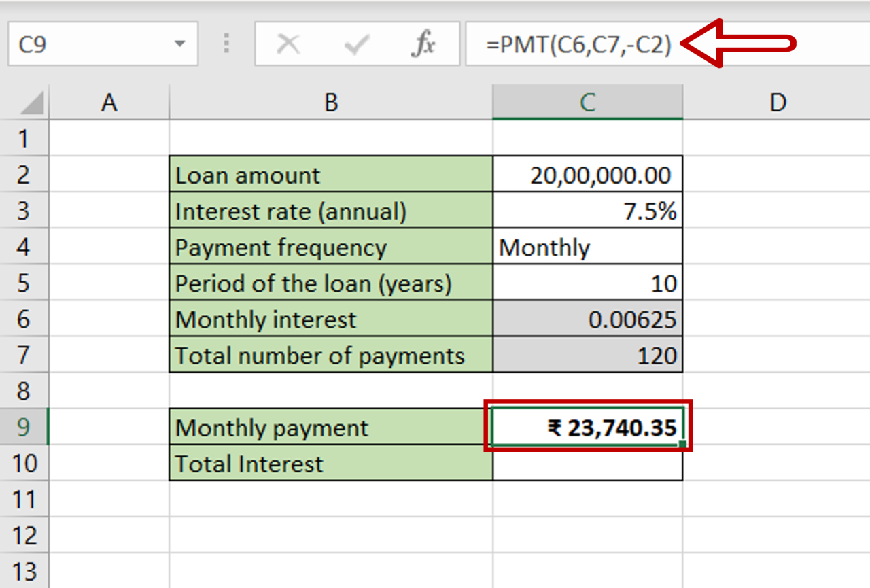Click the Monthly interest value 0.00625
870x588 pixels.
pos(587,319)
